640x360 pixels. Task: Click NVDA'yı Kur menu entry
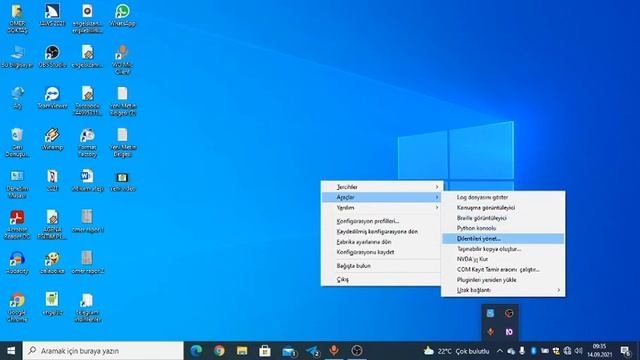click(503, 259)
